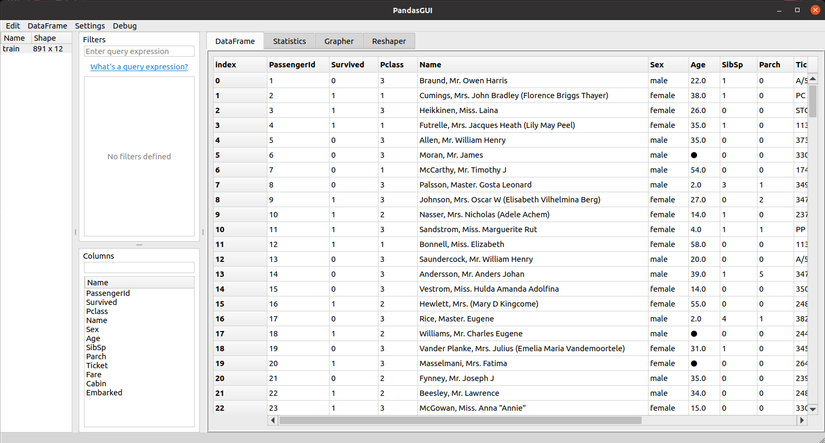Click the Name column header in table
Screen dimensions: 825x443
tap(532, 65)
